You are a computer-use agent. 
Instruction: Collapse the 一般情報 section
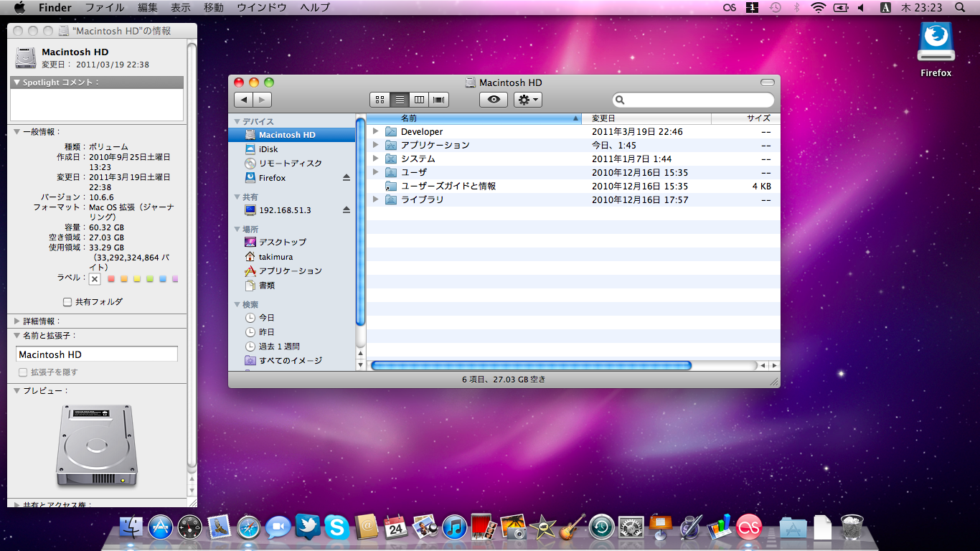17,132
